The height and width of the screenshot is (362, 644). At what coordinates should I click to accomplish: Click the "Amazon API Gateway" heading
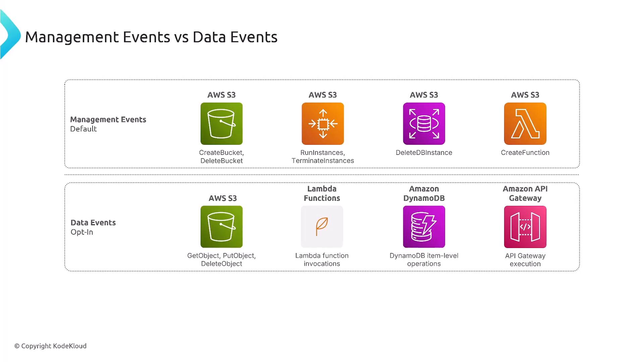pos(525,193)
